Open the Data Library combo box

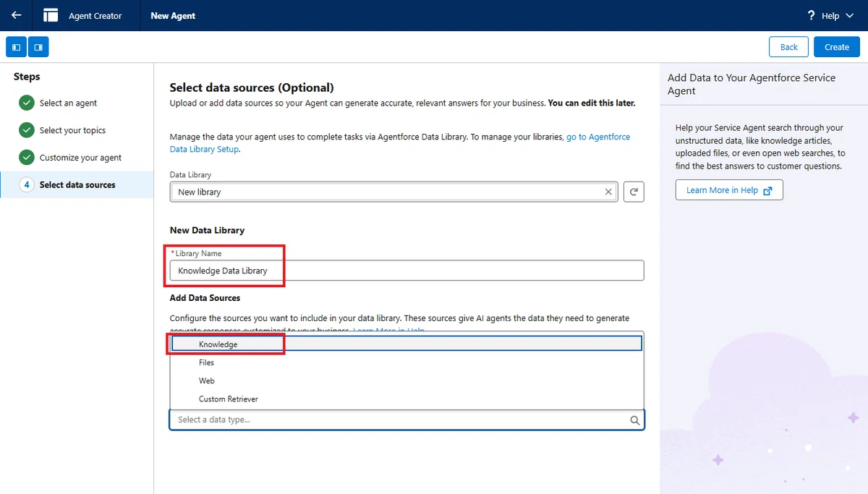pos(393,192)
